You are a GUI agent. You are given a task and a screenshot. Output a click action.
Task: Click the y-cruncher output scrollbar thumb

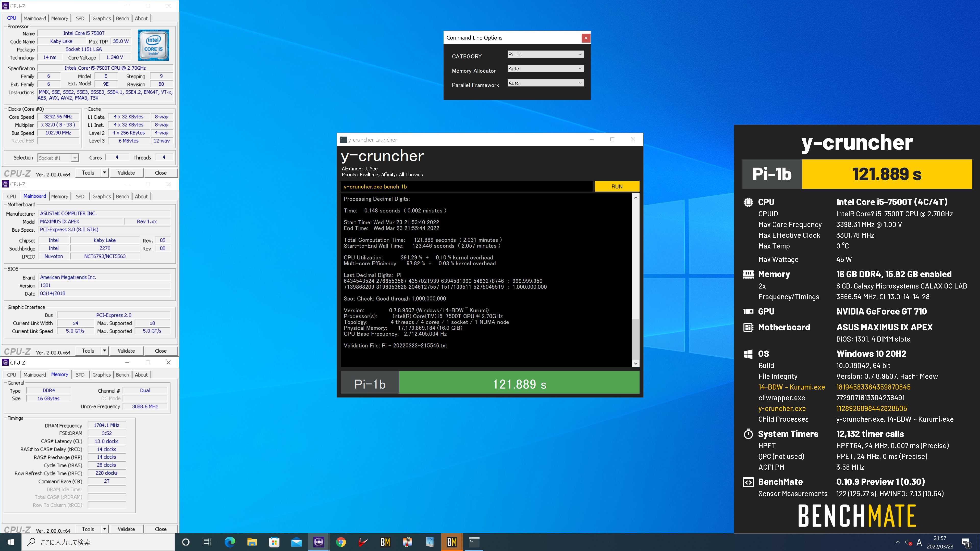point(635,340)
